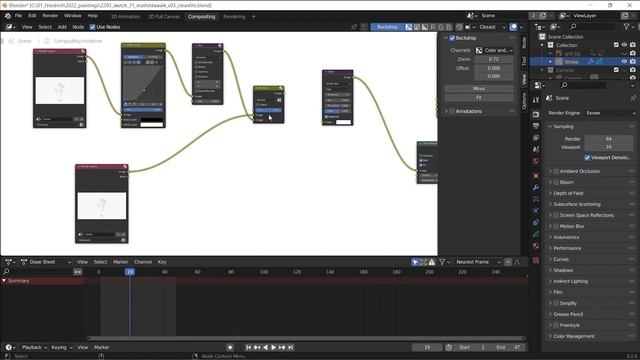Click the backdrop Zoom value field
Image resolution: width=640 pixels, height=360 pixels.
pos(494,59)
